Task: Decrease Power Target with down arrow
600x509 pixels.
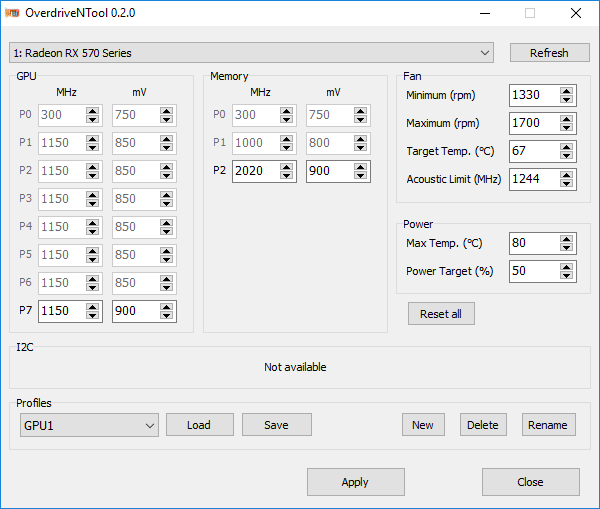Action: click(566, 276)
